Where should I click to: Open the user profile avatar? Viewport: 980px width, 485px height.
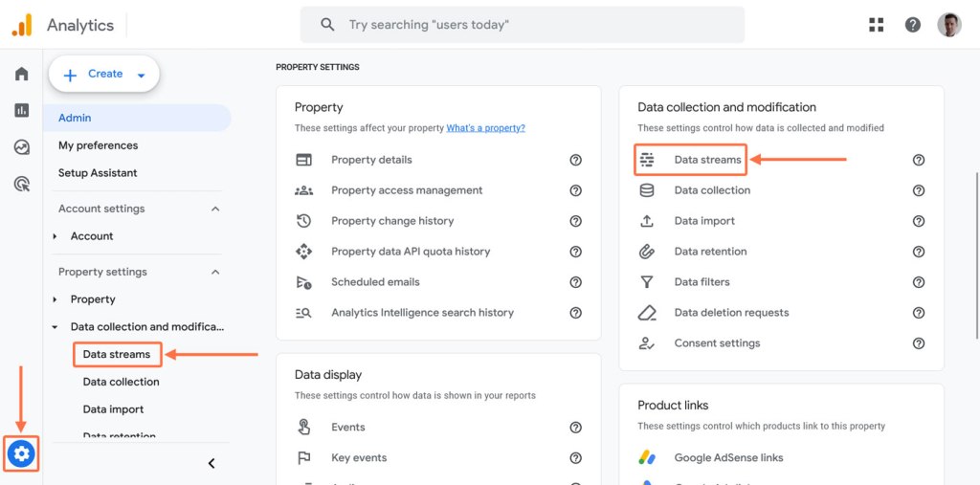pyautogui.click(x=948, y=25)
